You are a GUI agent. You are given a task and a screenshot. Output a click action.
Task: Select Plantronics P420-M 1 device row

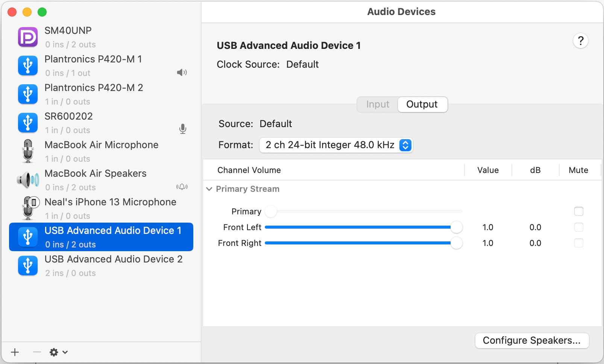101,65
